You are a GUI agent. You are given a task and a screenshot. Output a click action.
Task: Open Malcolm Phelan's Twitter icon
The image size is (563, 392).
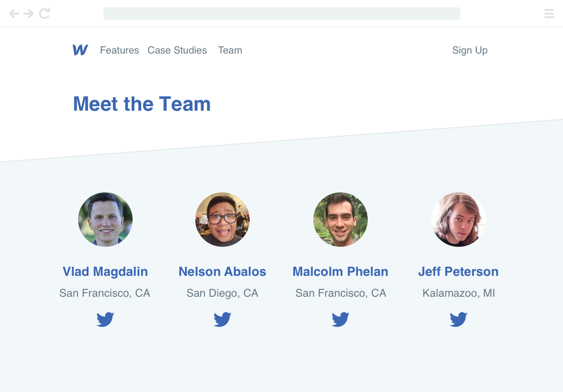coord(341,319)
